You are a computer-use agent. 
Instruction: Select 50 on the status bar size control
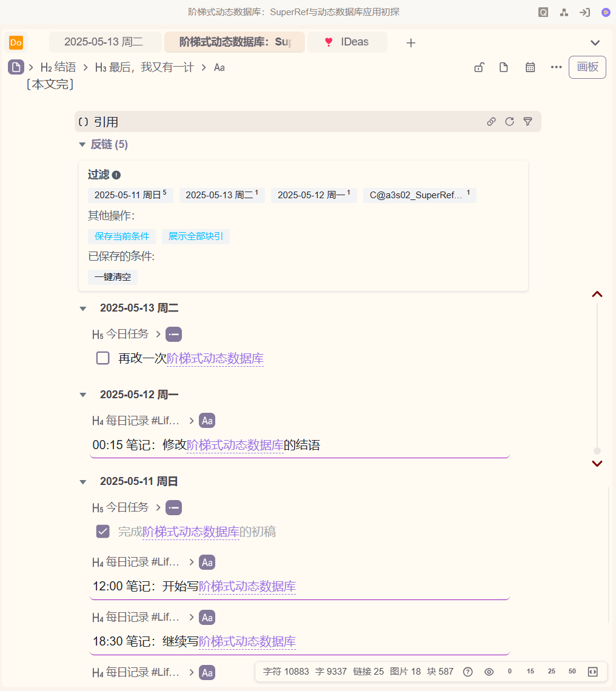[572, 672]
